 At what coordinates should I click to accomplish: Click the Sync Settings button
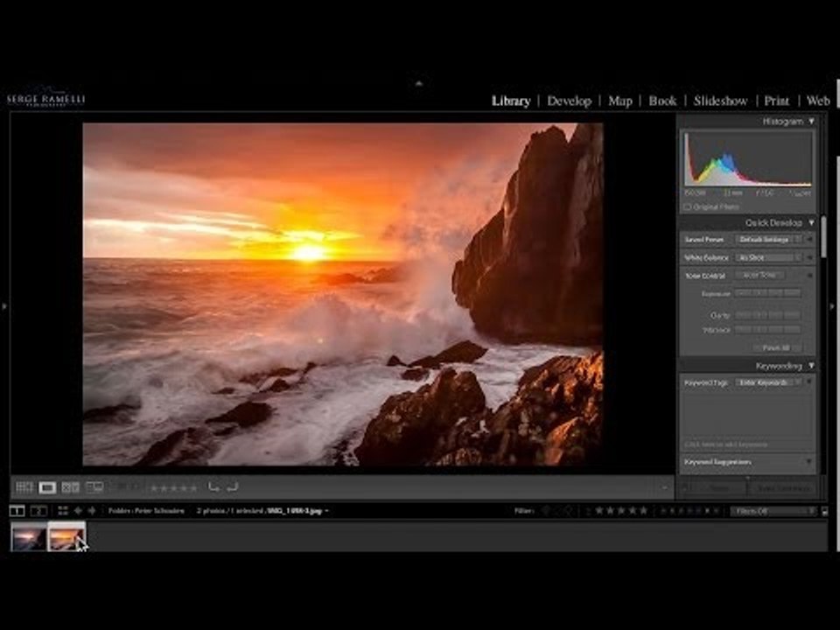coord(782,488)
